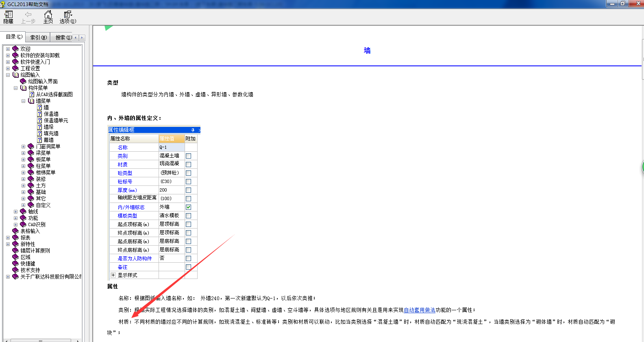Screen dimensions: 644x342
Task: Click the pin icon in 属性编辑框 title
Action: [193, 130]
